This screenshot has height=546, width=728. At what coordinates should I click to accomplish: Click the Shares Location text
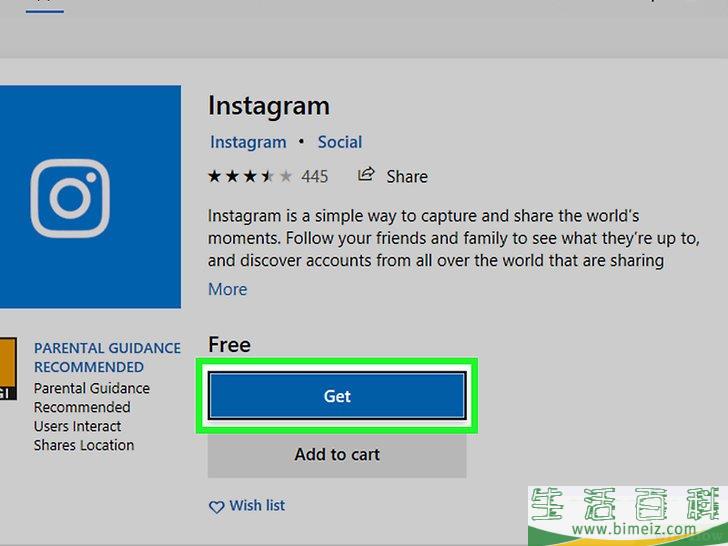pos(84,445)
